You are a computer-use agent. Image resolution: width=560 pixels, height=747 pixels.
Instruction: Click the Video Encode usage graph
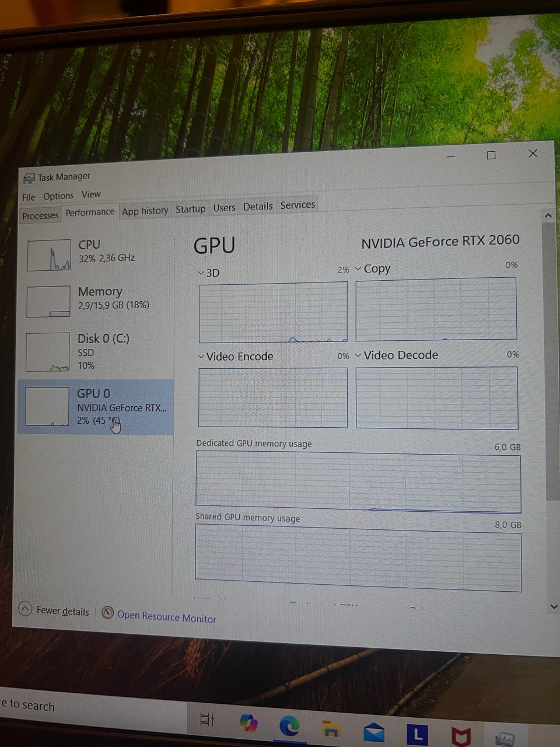click(x=273, y=397)
